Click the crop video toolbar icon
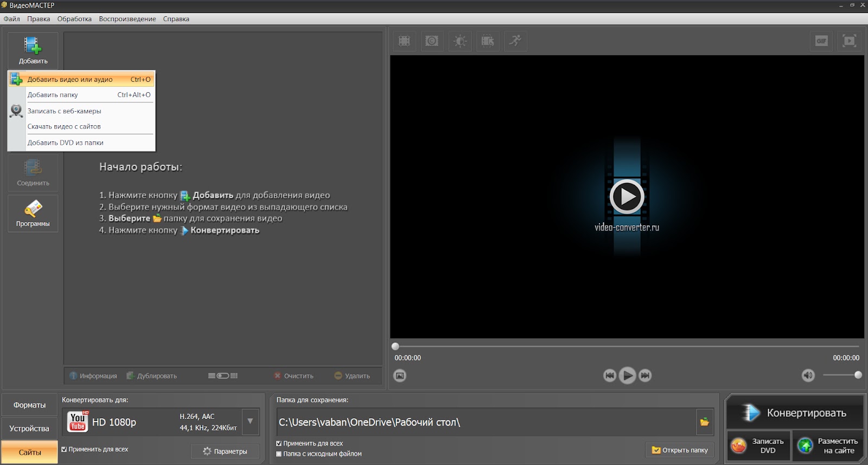The height and width of the screenshot is (465, 868). coord(404,41)
